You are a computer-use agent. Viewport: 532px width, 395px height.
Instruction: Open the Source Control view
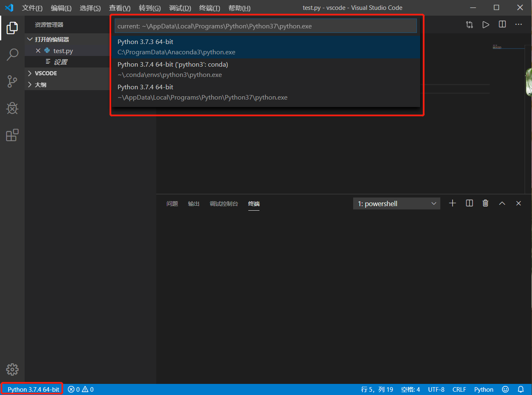(x=12, y=81)
